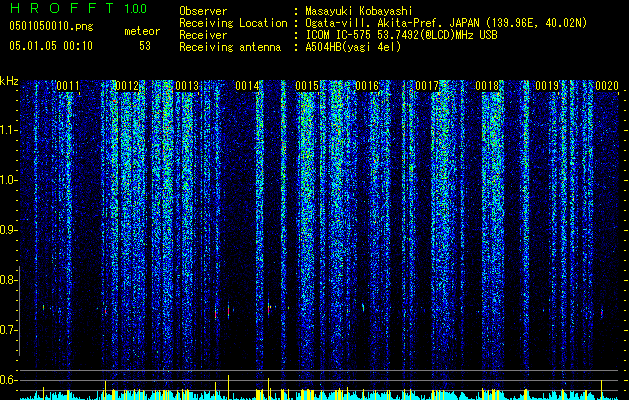Click the 0.9 frequency axis label

[x=8, y=230]
